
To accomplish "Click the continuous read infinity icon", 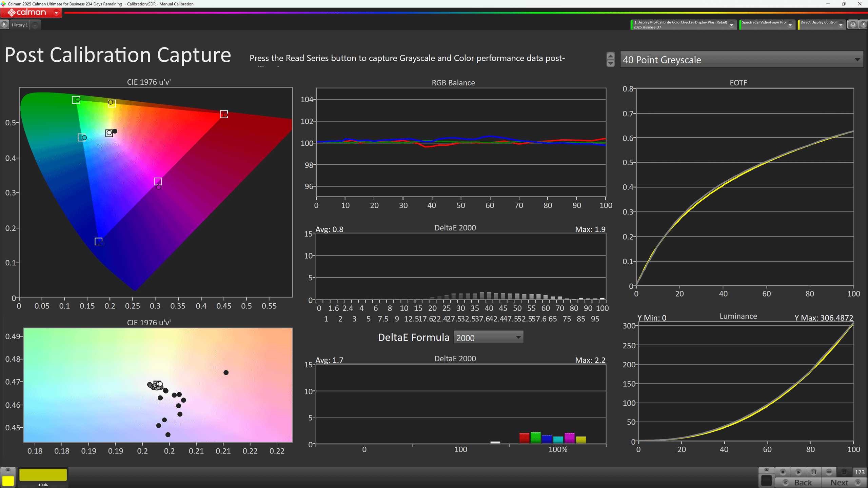I will 829,472.
